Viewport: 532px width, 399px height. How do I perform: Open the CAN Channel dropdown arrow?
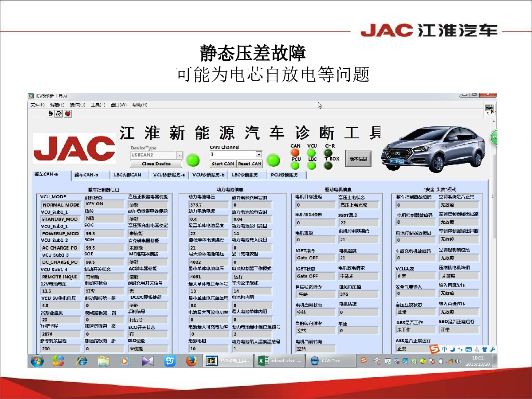pos(259,154)
